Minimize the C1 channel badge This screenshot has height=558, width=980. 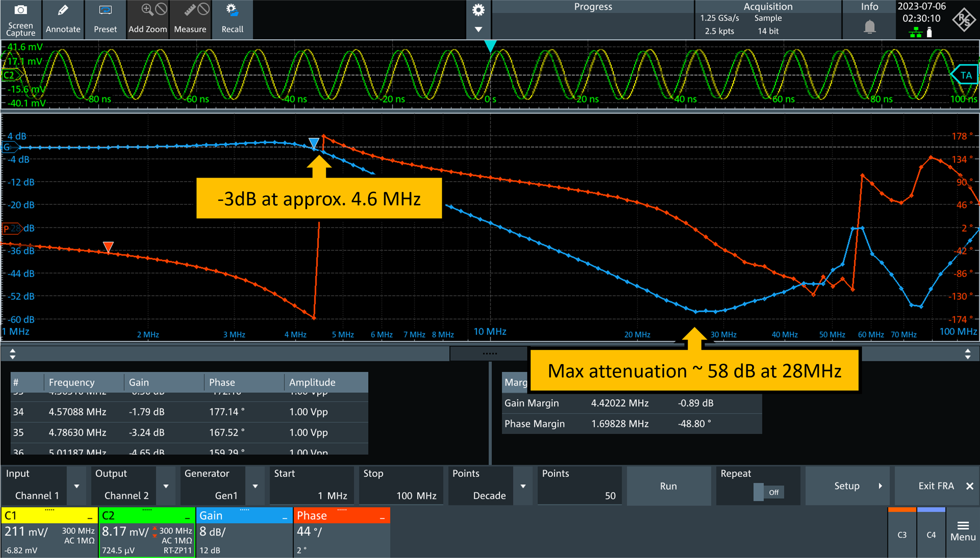click(x=90, y=517)
